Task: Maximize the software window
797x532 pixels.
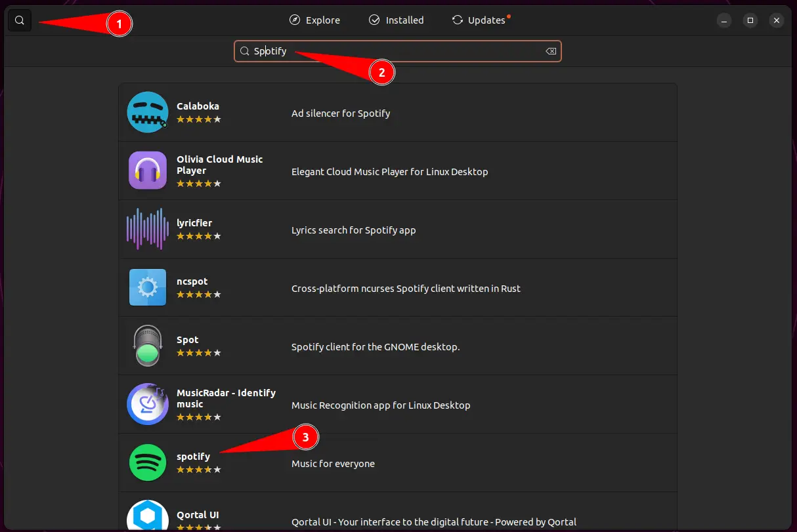Action: click(x=750, y=20)
